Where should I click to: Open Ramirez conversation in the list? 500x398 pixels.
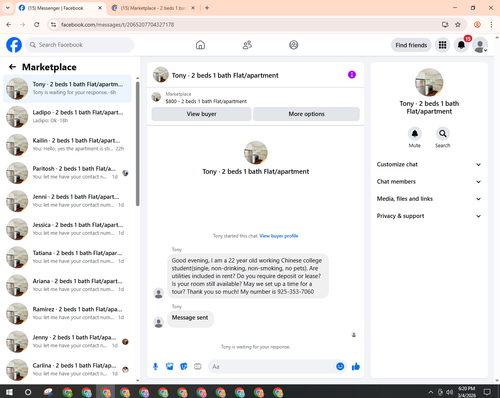(67, 313)
